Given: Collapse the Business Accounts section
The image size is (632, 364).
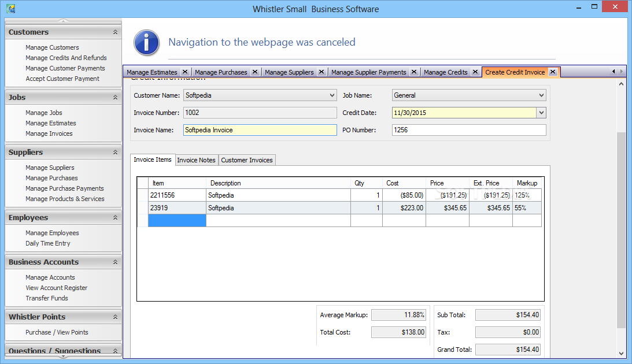Looking at the screenshot, I should (115, 262).
